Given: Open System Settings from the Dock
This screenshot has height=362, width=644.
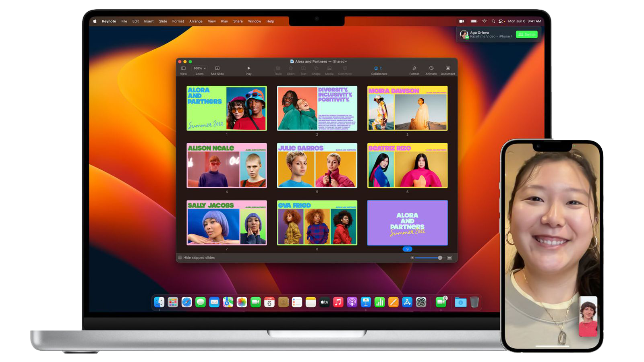Looking at the screenshot, I should click(x=421, y=302).
